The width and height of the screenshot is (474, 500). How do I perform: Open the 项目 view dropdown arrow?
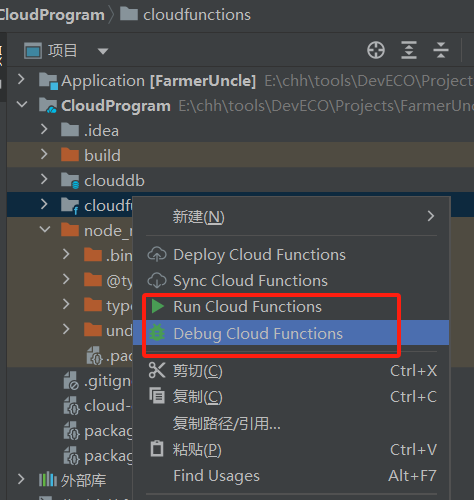(103, 51)
